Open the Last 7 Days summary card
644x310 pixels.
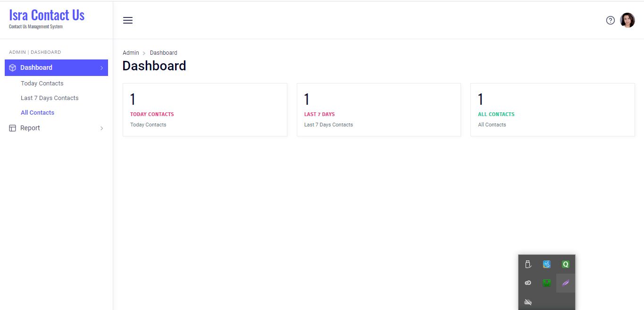[378, 110]
